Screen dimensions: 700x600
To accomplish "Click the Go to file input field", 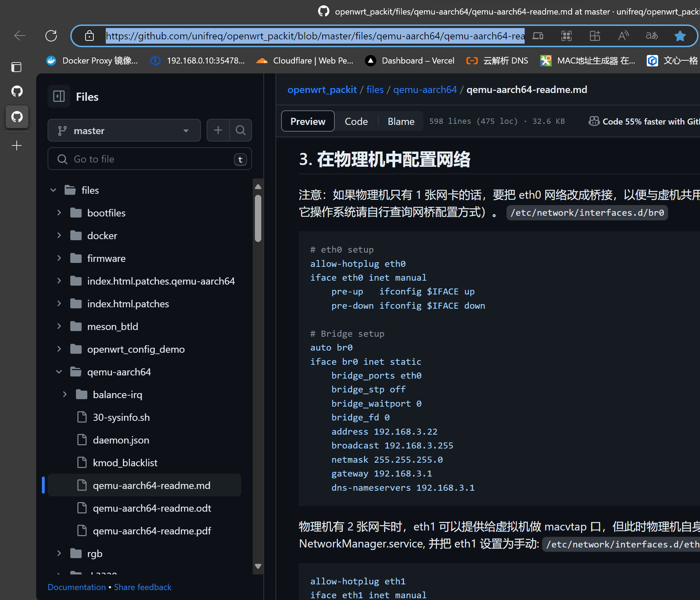I will (149, 159).
